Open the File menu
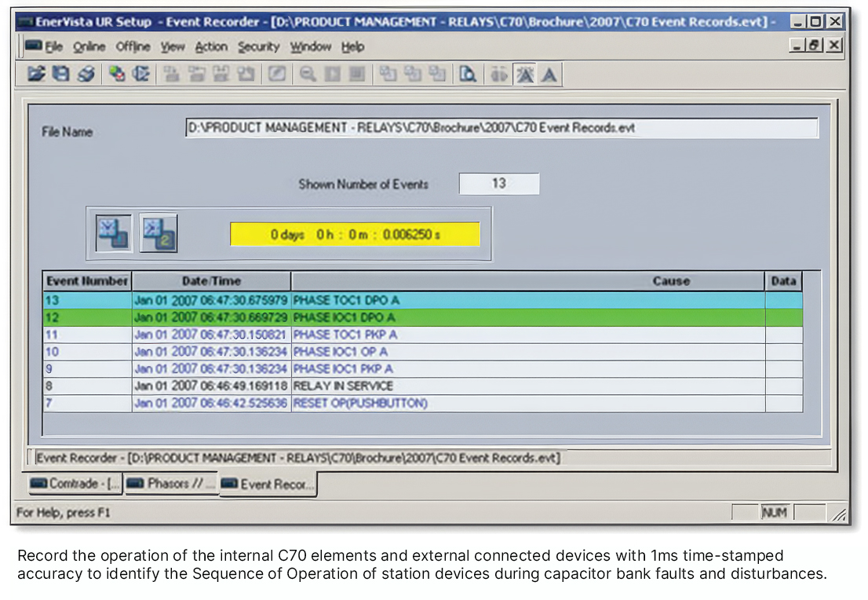868x600 pixels. click(x=53, y=47)
